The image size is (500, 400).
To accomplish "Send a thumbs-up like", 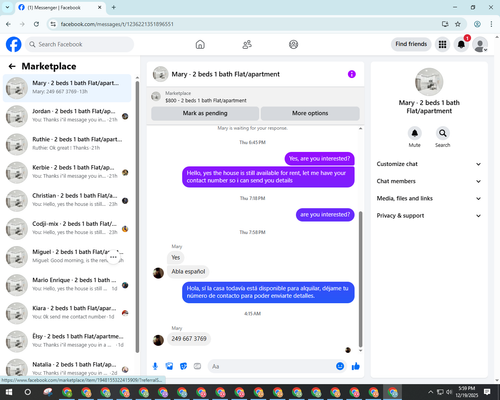I will pyautogui.click(x=356, y=366).
